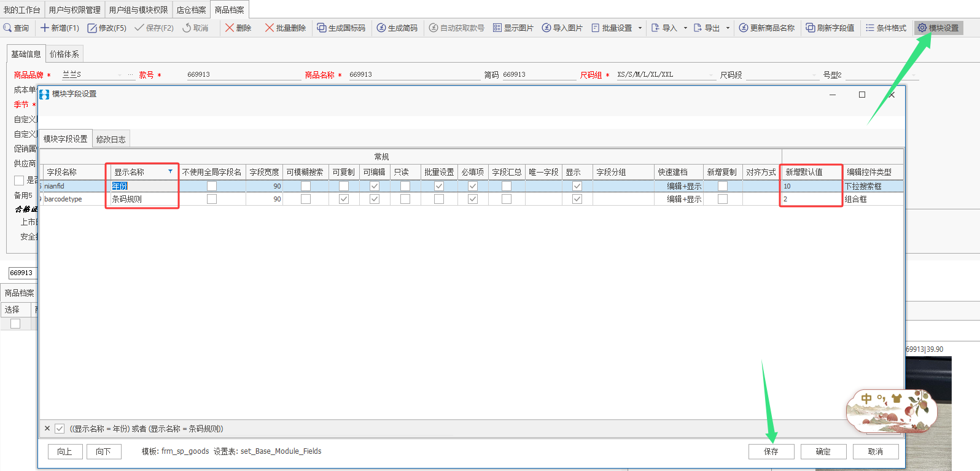
Task: Click the 新增默认值 cell with value 10
Action: coord(810,186)
